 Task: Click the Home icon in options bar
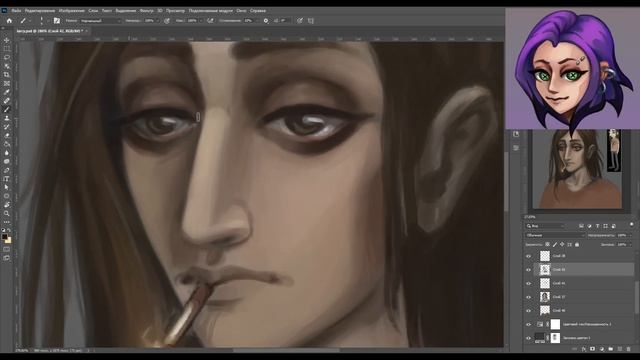[9, 20]
